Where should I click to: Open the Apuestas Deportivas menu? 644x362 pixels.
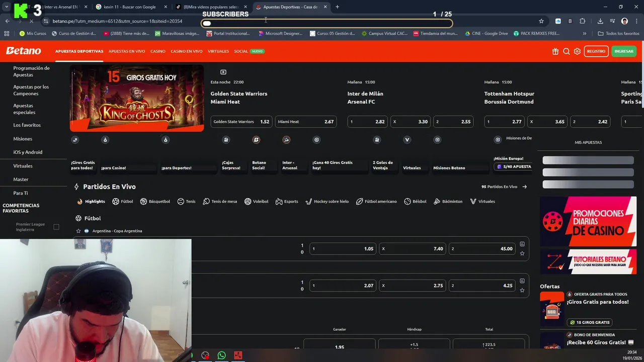click(79, 51)
